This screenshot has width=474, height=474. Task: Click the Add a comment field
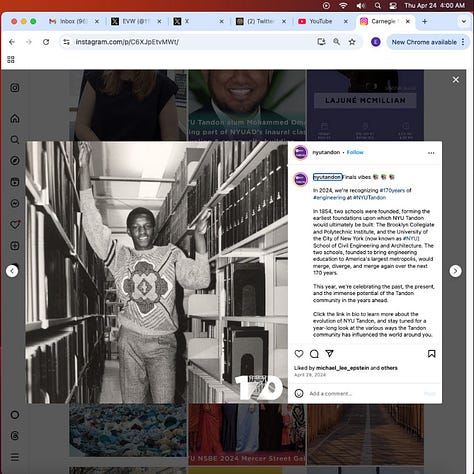pos(363,394)
